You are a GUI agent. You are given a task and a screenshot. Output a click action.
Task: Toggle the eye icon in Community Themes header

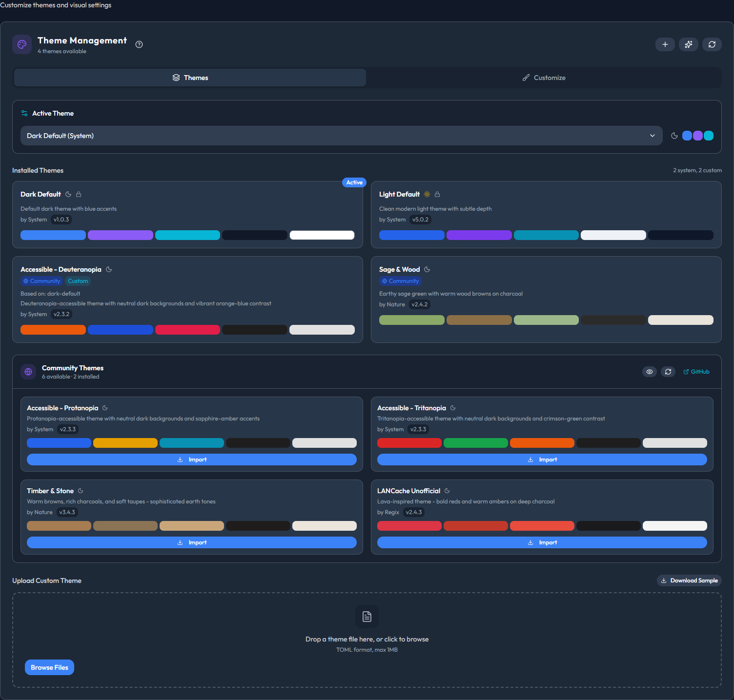coord(650,372)
